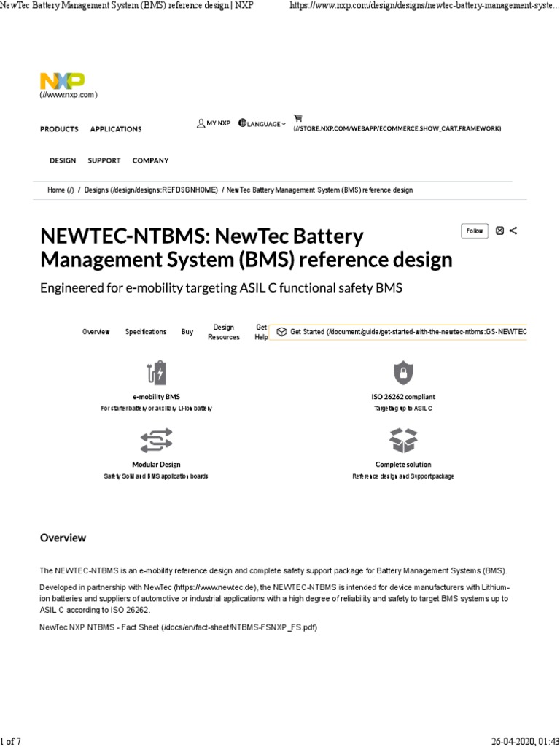560x747 pixels.
Task: Switch to the Overview tab
Action: (96, 332)
